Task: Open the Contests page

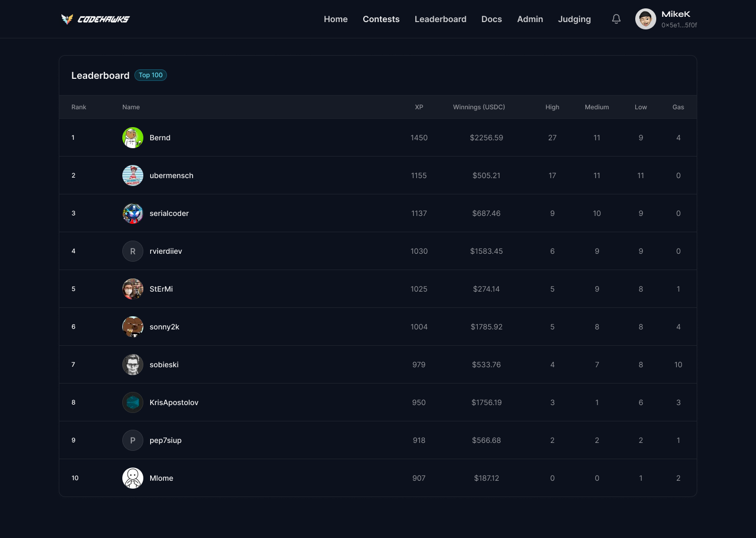Action: 381,19
